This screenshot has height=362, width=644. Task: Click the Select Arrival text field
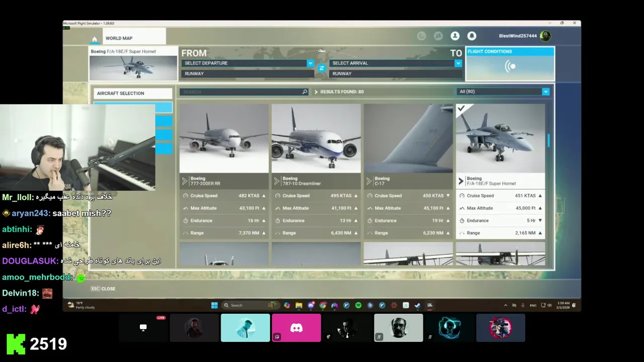(x=391, y=63)
